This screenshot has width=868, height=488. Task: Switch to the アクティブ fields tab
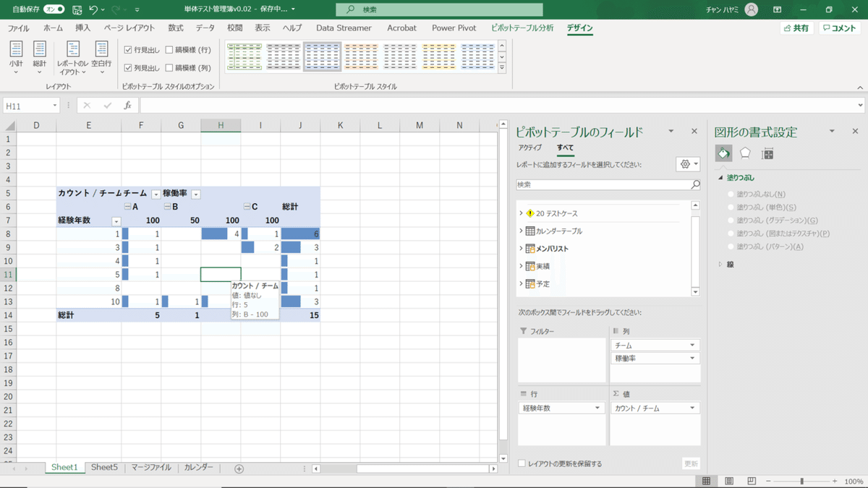tap(530, 147)
